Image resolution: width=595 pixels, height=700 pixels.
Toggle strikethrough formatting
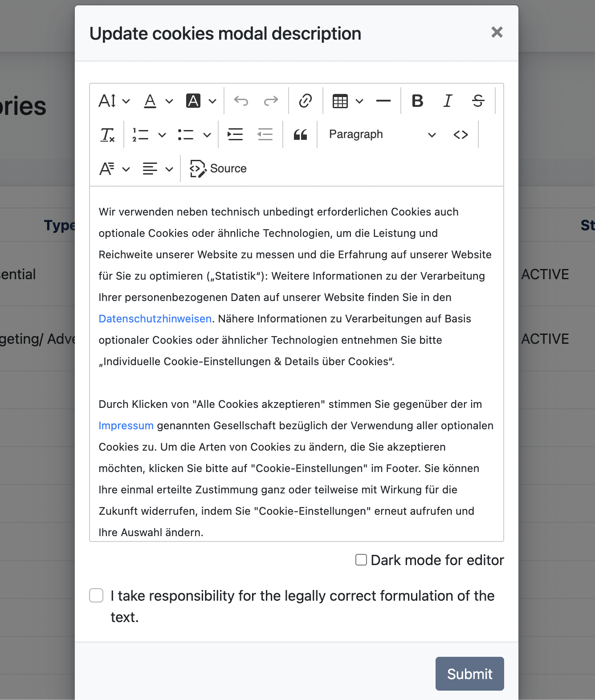click(x=478, y=101)
